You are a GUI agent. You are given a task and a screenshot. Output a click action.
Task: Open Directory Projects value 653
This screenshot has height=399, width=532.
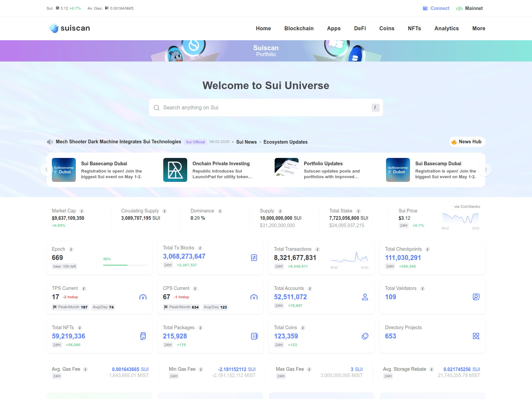click(x=391, y=336)
